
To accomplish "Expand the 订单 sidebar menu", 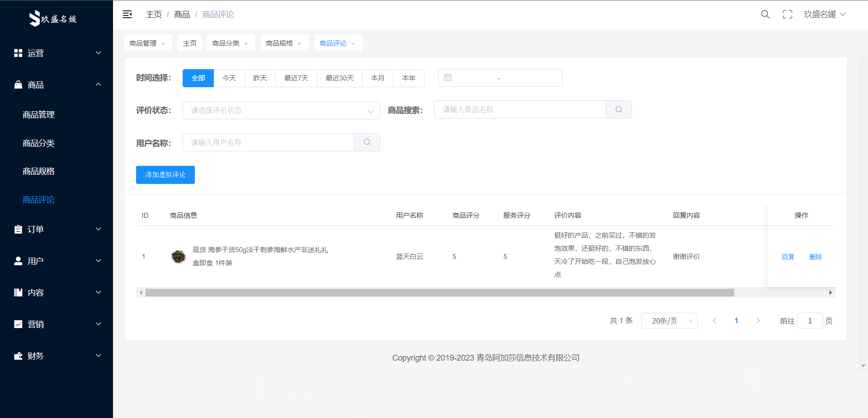I will click(x=57, y=230).
